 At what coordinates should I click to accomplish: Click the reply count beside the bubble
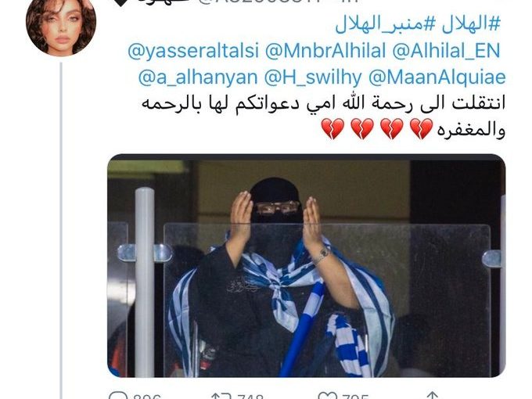pos(147,397)
